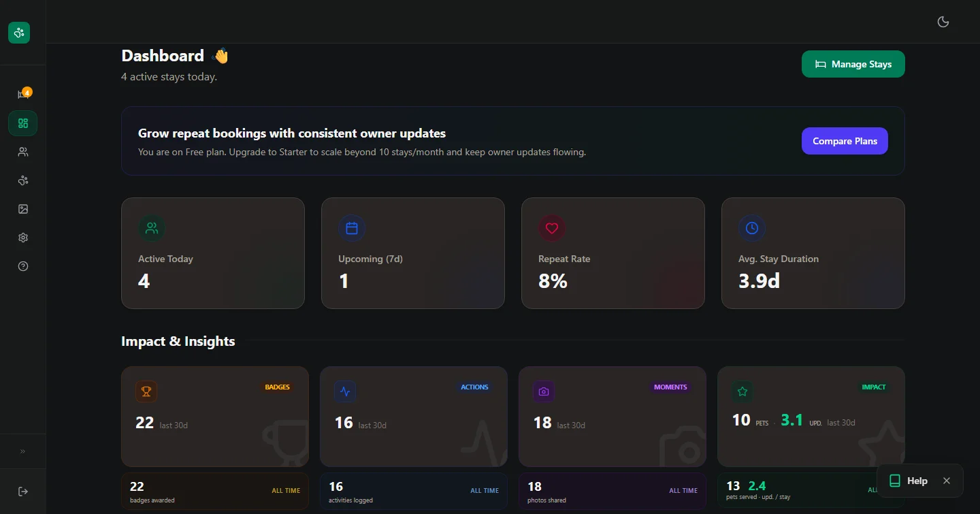Select the dashboard grid icon in sidebar
The width and height of the screenshot is (980, 514).
pyautogui.click(x=23, y=123)
